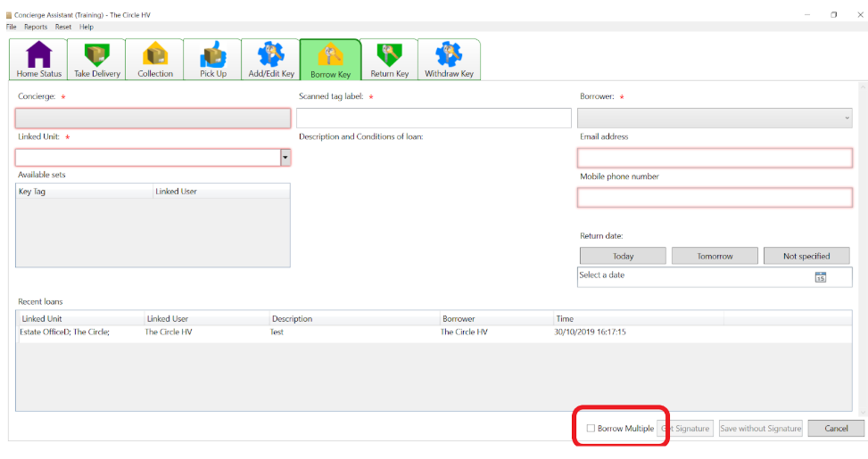Screen dimensions: 868x459
Task: Open the Collection tab icon
Action: pyautogui.click(x=155, y=56)
